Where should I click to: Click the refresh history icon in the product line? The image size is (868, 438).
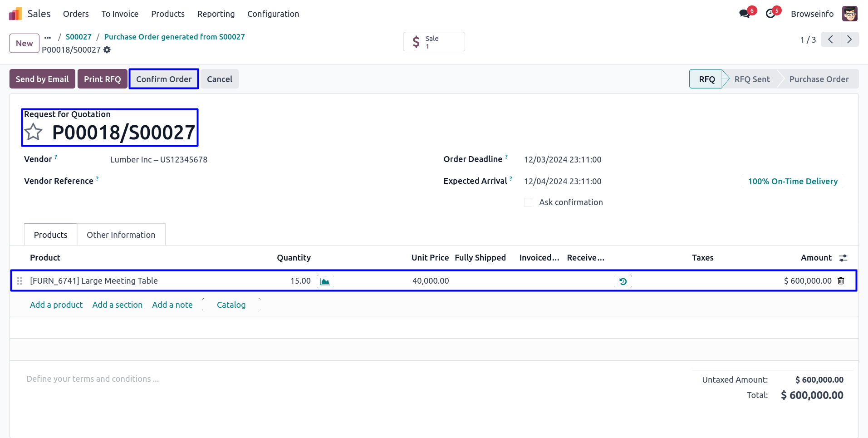point(623,281)
